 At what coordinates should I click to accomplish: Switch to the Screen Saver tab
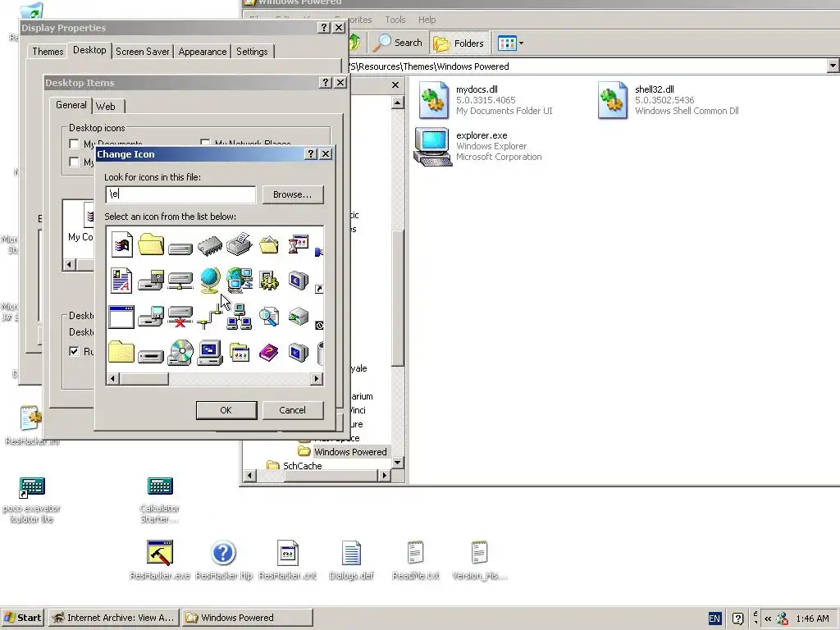[143, 52]
